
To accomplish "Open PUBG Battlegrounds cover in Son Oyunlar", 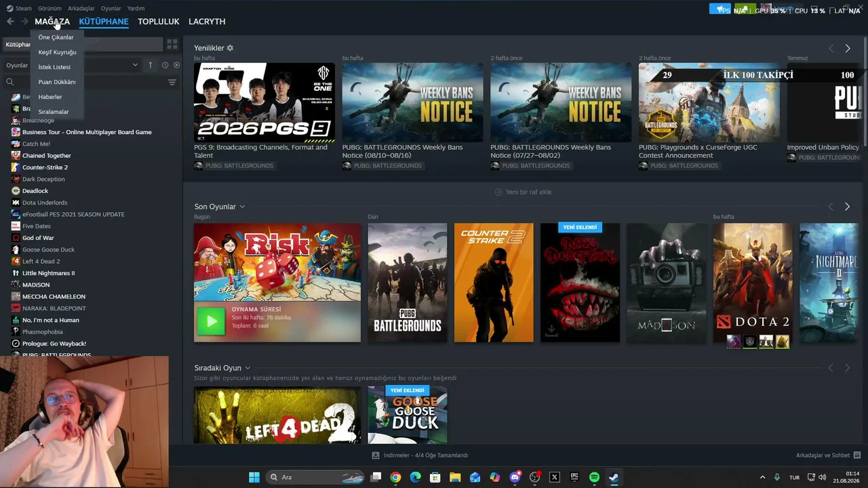I will click(408, 283).
